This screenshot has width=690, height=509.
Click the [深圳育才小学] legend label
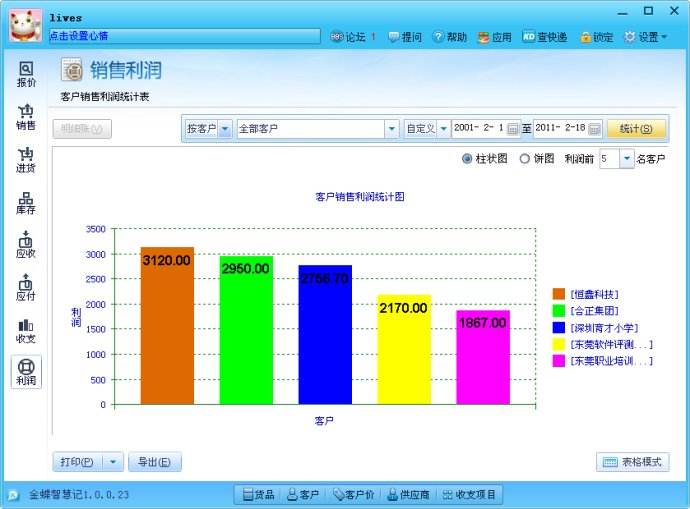pyautogui.click(x=604, y=328)
